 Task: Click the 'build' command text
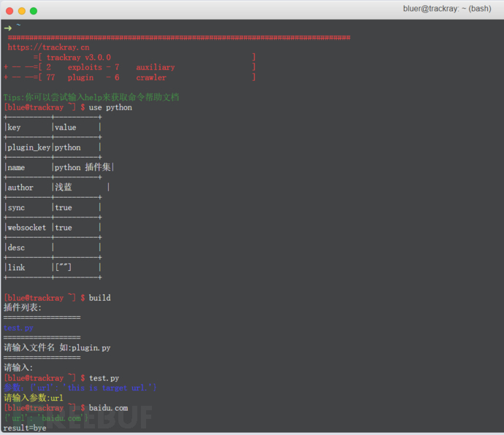[100, 298]
